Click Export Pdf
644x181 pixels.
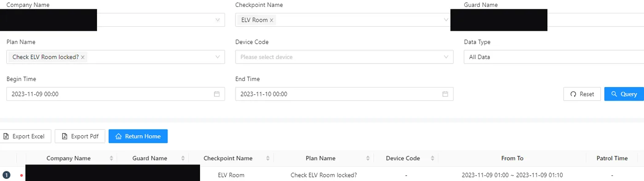(80, 136)
